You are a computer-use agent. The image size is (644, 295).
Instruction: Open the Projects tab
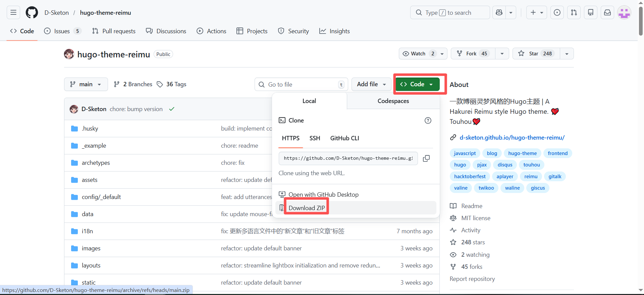click(252, 31)
